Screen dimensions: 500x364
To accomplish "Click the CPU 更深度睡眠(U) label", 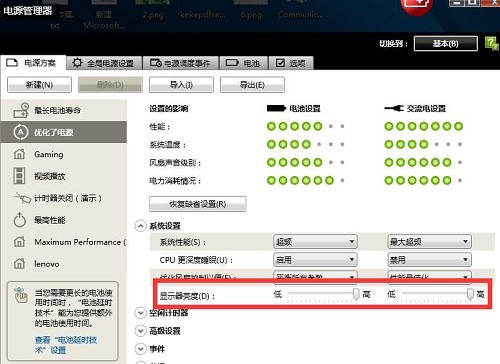I will click(x=196, y=260).
